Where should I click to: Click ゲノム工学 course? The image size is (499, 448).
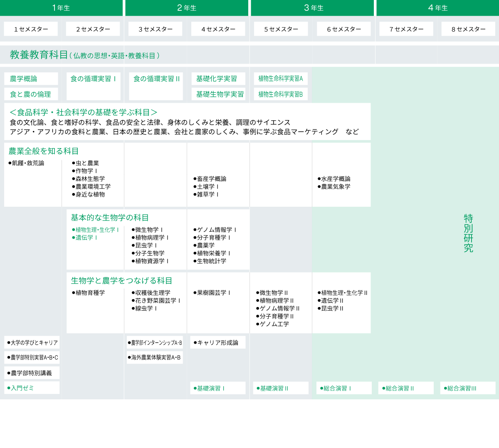point(272,324)
